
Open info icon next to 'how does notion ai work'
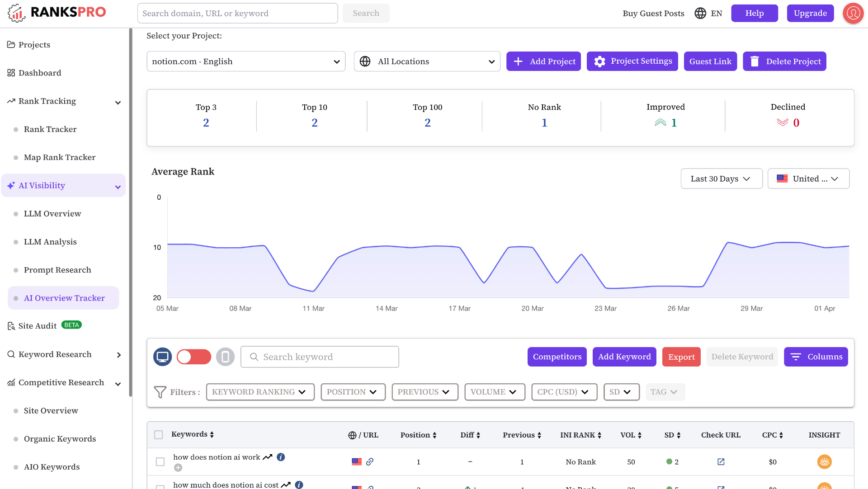coord(281,457)
